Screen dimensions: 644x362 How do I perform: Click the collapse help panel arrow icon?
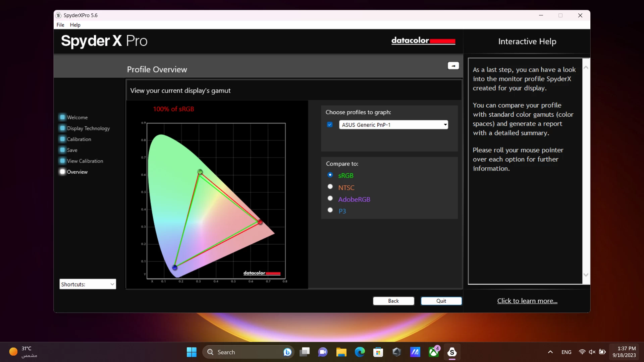pos(453,66)
